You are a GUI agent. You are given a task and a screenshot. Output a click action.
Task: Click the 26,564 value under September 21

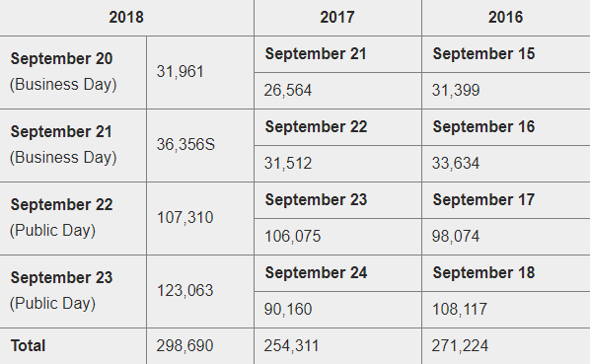(288, 91)
